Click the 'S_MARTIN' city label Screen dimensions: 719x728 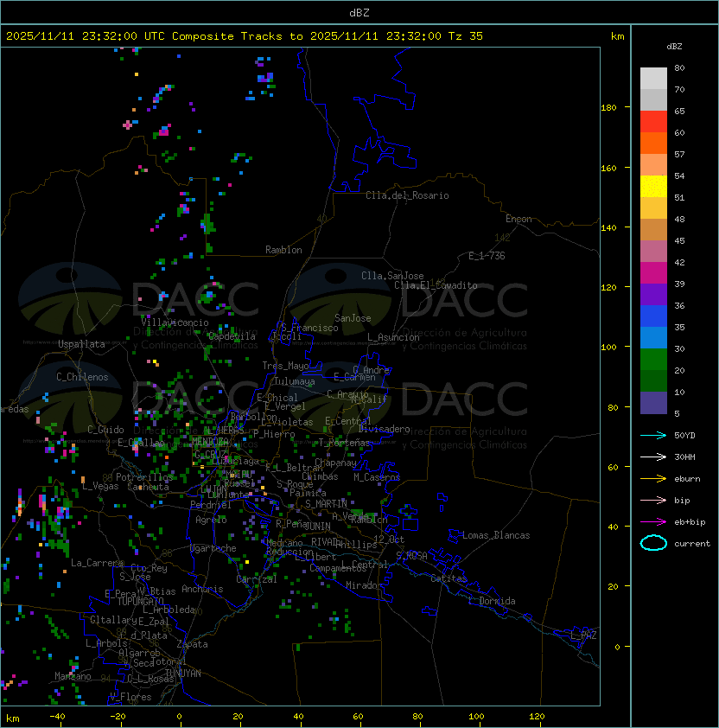(327, 504)
